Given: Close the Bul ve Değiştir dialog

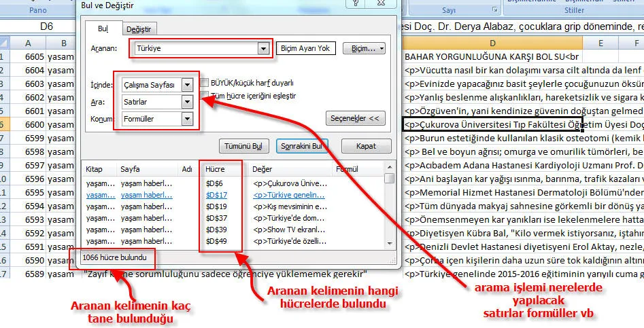Looking at the screenshot, I should tap(382, 3).
